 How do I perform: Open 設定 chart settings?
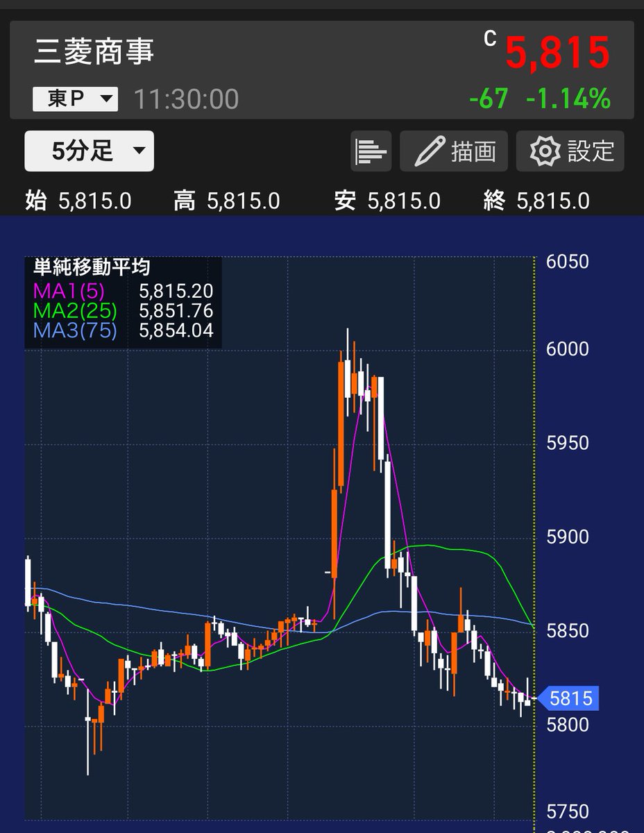(x=570, y=151)
